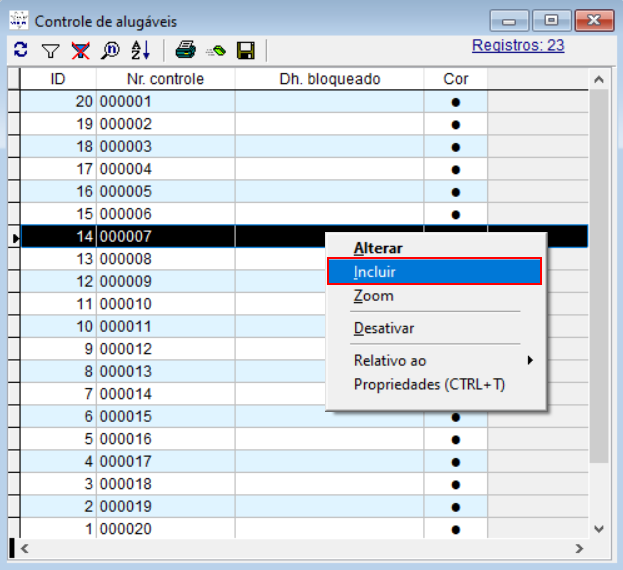
Task: Sort records with the A-Z icon
Action: click(x=140, y=49)
